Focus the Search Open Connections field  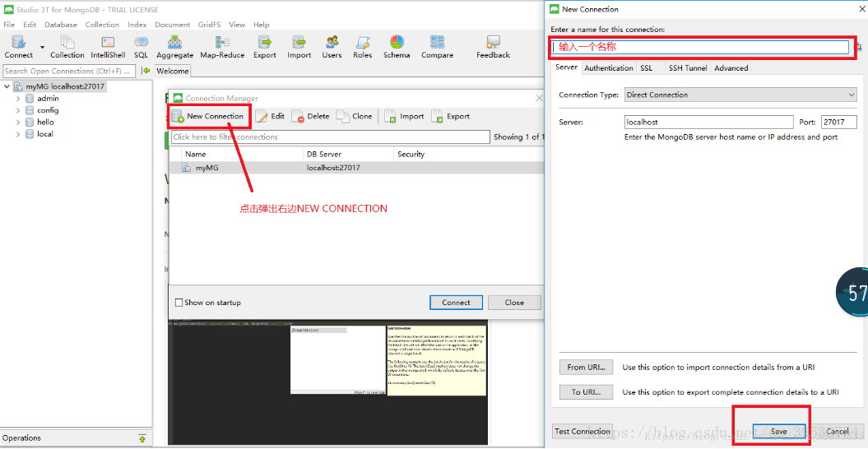[x=68, y=71]
